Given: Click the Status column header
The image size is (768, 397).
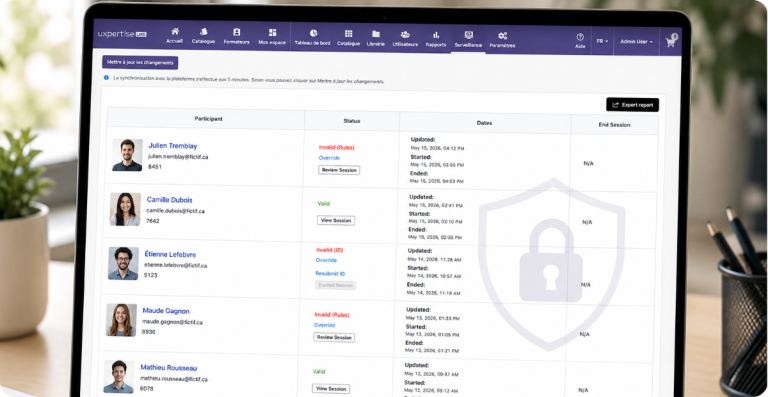Looking at the screenshot, I should point(352,121).
